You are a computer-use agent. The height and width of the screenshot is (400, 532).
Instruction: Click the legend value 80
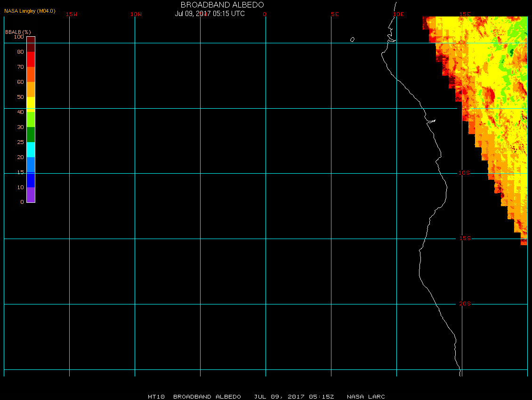[21, 52]
